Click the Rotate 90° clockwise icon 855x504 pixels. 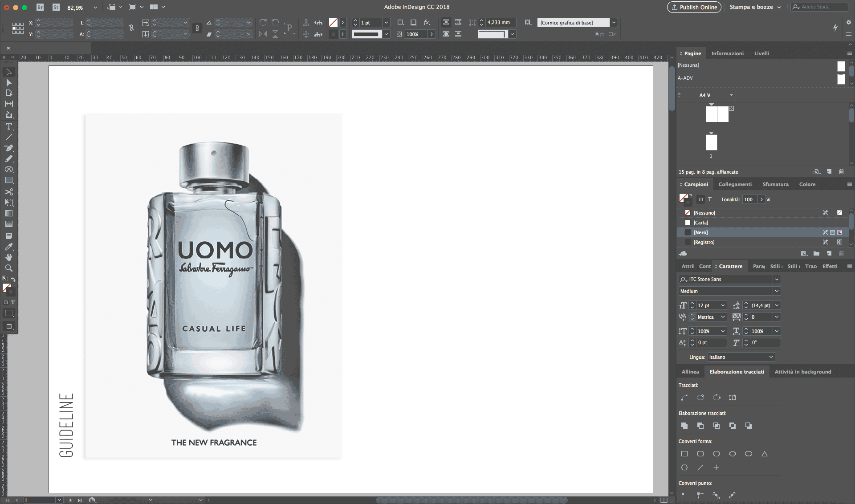(263, 22)
